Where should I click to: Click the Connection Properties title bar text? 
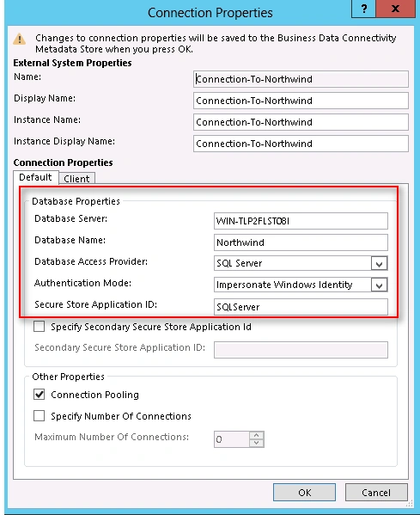click(x=210, y=13)
